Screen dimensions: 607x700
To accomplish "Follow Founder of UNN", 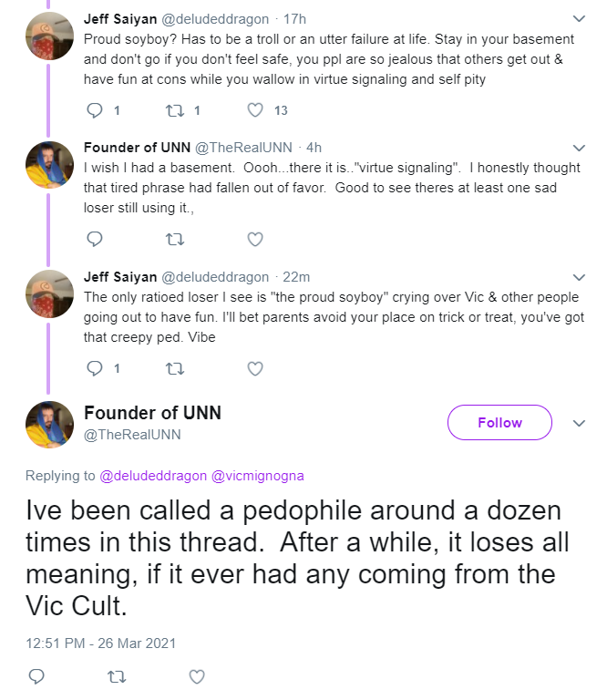I will pos(499,422).
